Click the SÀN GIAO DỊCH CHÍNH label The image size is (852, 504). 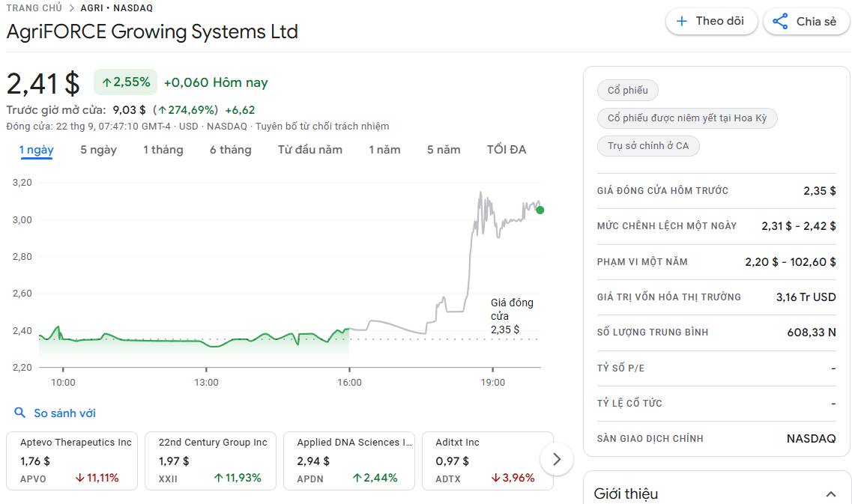(x=650, y=438)
